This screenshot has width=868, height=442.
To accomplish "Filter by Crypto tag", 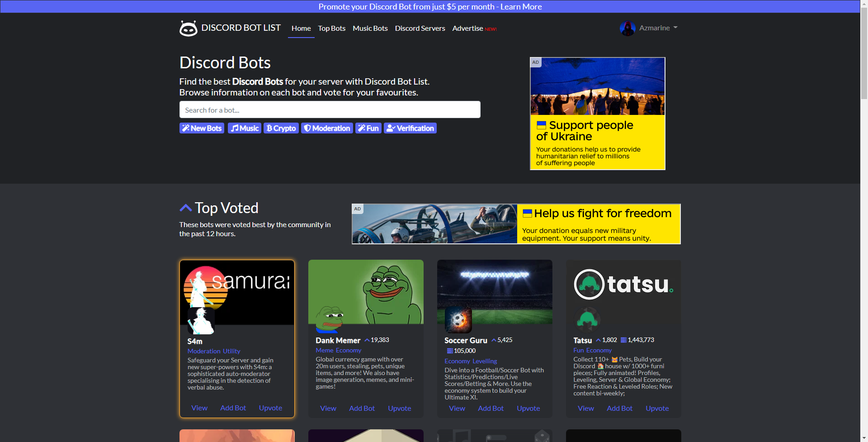I will [x=281, y=128].
